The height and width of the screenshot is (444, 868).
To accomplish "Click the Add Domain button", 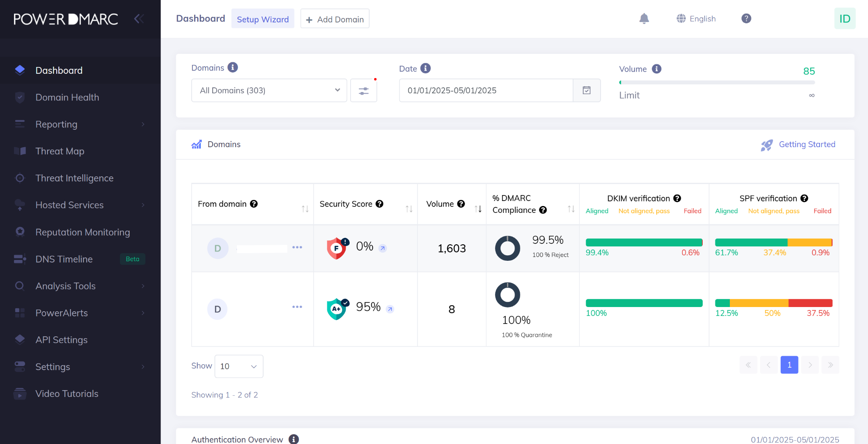I will click(335, 19).
